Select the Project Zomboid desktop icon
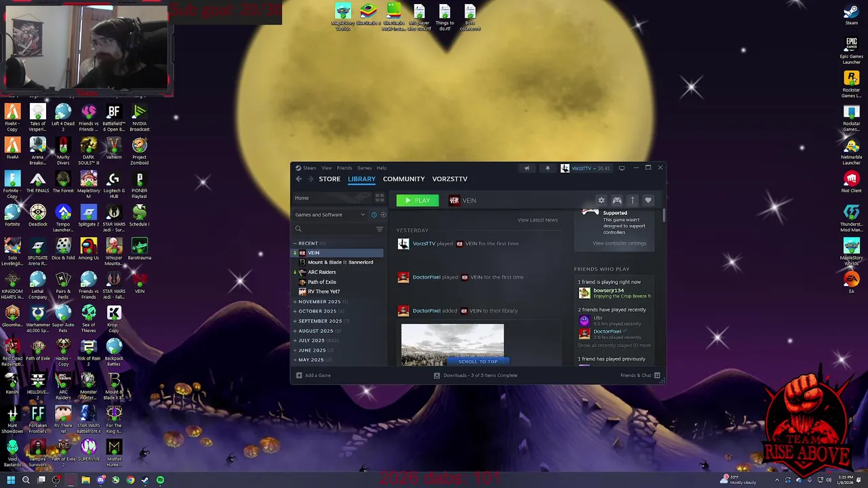868x488 pixels. [139, 151]
